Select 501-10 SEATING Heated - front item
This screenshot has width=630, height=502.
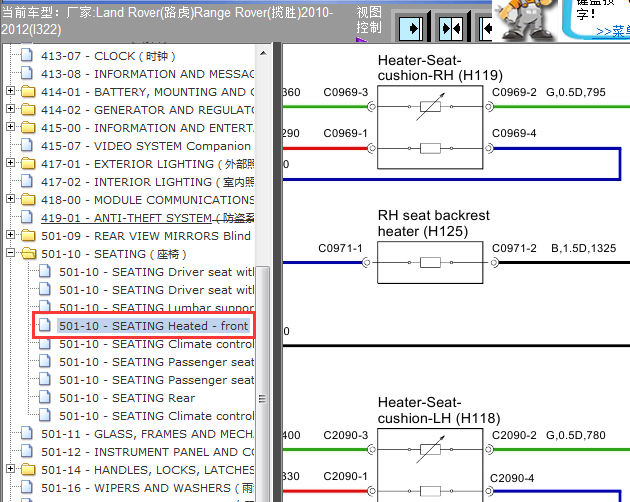[153, 326]
